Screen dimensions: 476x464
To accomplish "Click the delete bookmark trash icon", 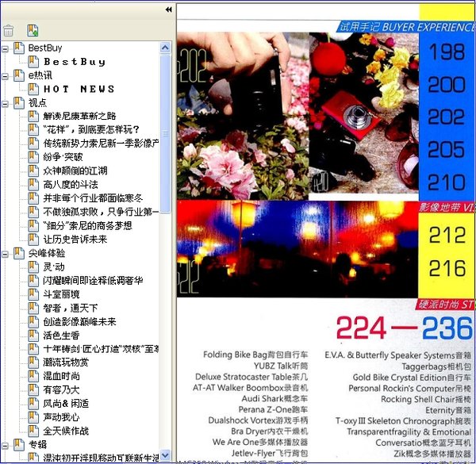I will [x=9, y=30].
